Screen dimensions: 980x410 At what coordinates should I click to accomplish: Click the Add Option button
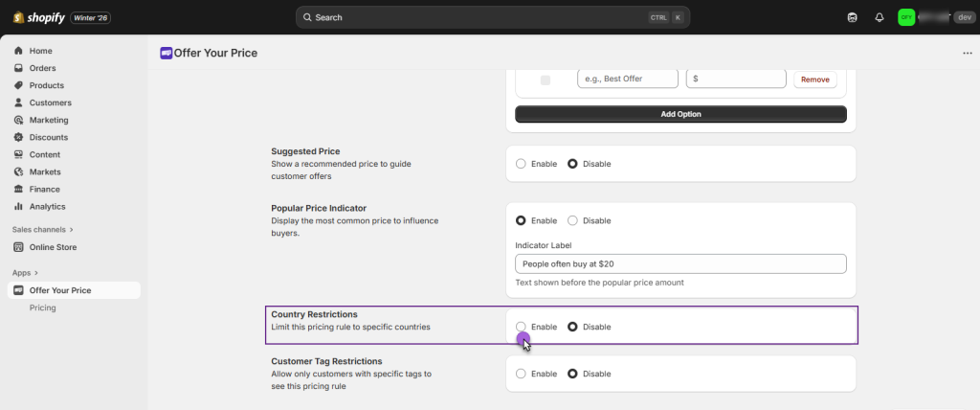click(x=680, y=114)
